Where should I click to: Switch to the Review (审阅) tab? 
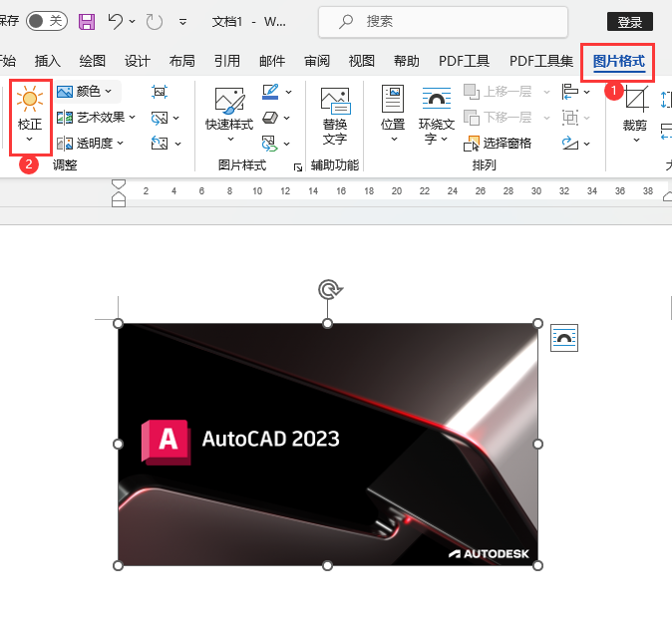coord(317,61)
